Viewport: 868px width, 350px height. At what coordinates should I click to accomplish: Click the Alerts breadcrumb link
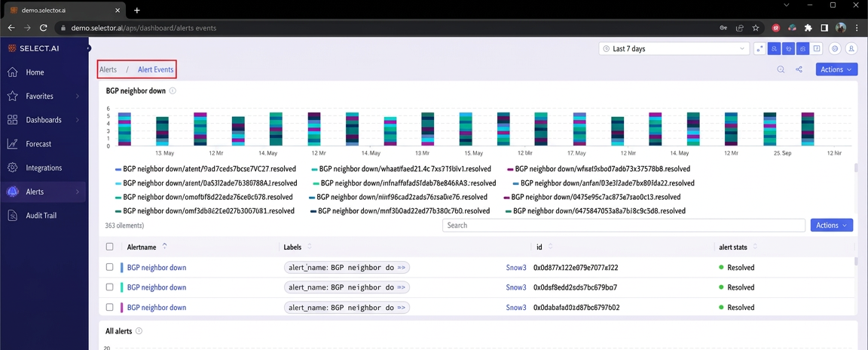point(108,70)
